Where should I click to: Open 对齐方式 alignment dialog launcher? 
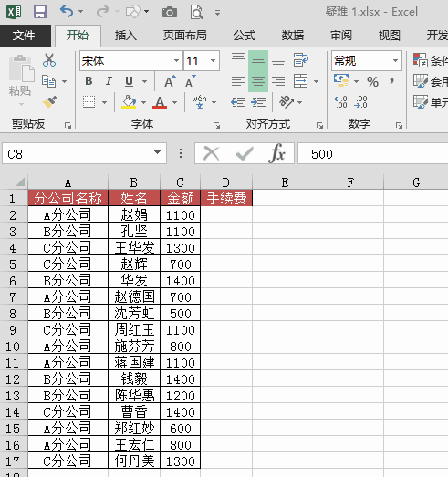point(319,125)
